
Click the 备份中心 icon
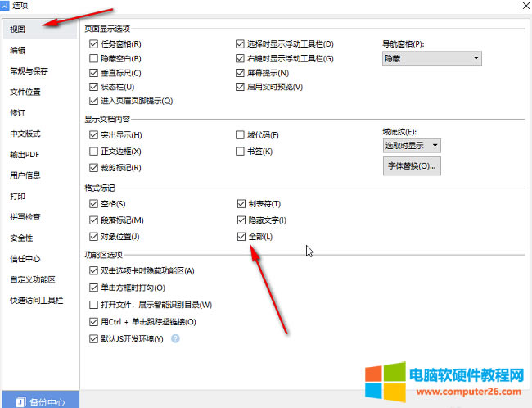point(20,402)
